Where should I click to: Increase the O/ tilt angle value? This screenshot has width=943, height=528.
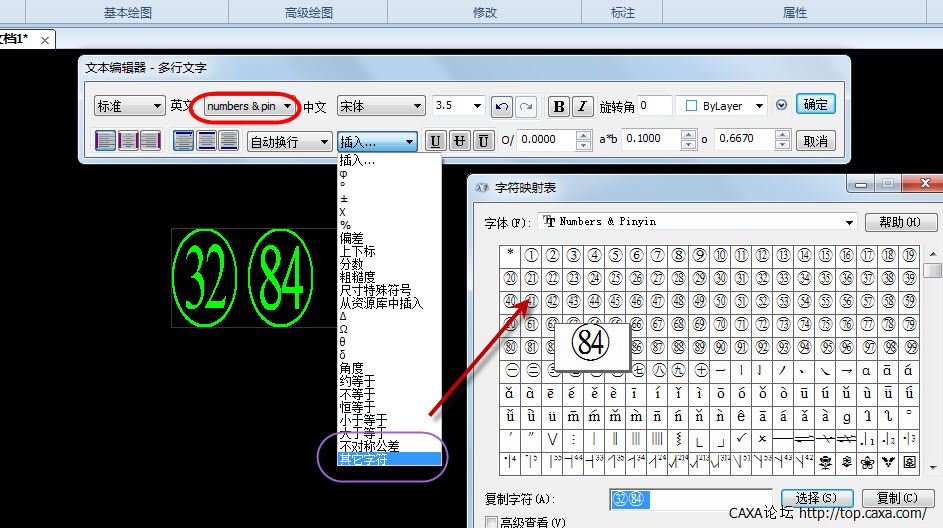[583, 136]
